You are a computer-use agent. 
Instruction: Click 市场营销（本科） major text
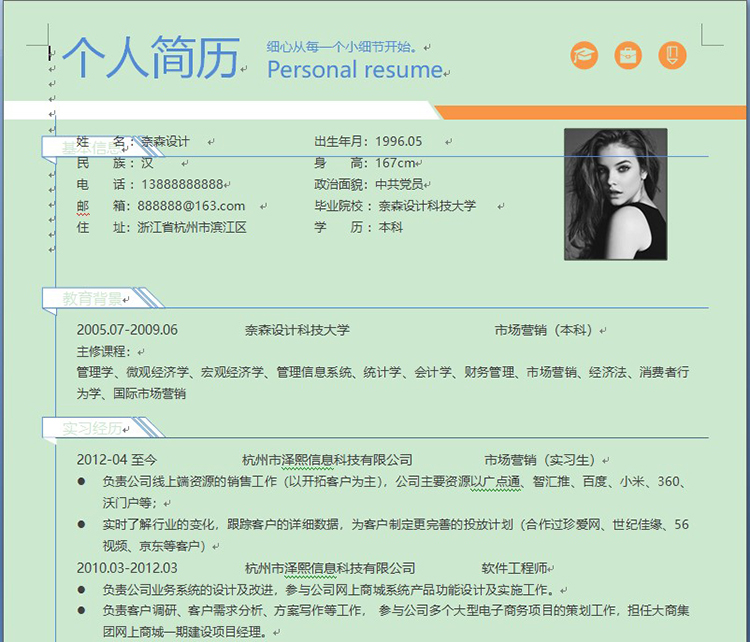click(546, 330)
